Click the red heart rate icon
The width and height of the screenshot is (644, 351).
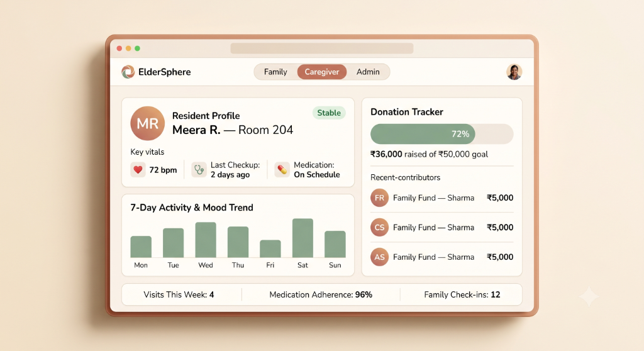tap(138, 170)
